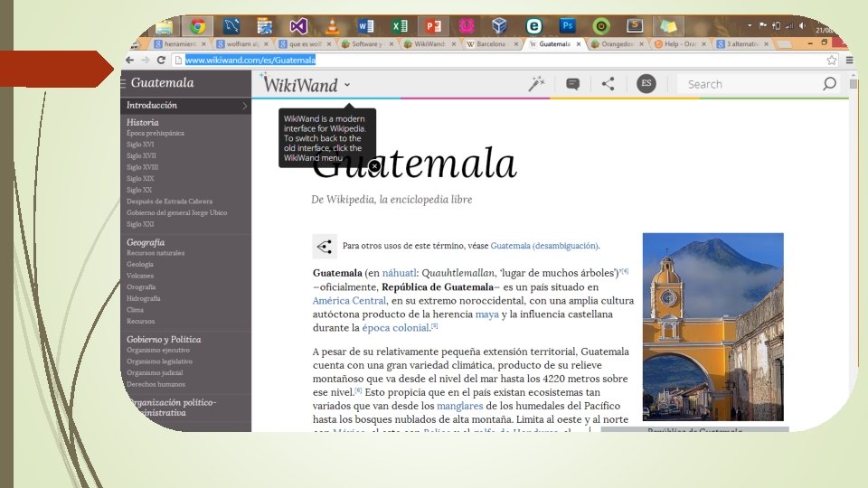868x488 pixels.
Task: Open MySQL Workbench dolphin icon in taskbar
Action: (231, 26)
